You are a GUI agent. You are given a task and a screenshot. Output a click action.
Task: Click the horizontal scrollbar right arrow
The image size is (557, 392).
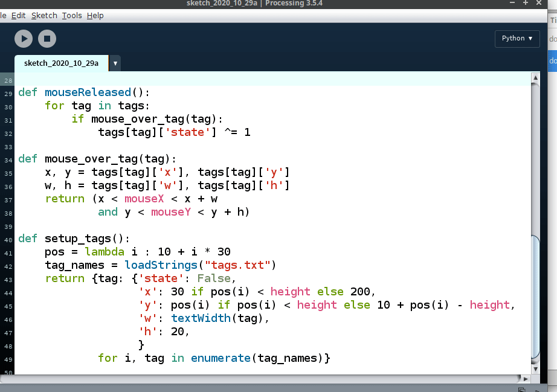[525, 379]
